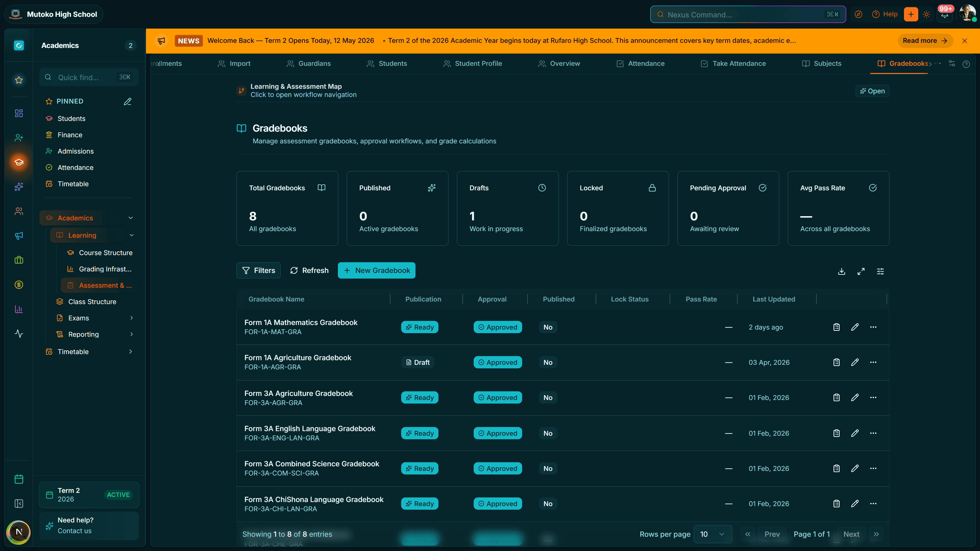The width and height of the screenshot is (980, 551).
Task: Edit pinned items with the pencil icon
Action: click(x=127, y=102)
